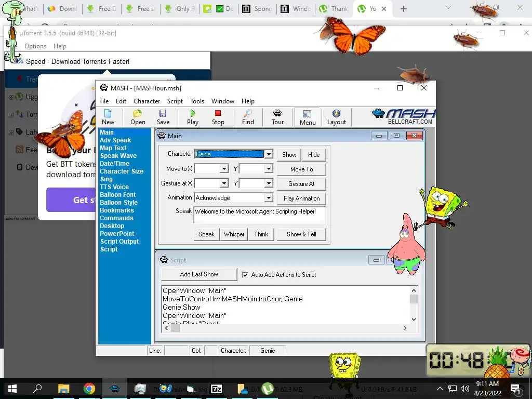Switch to the Spong browser tab
The width and height of the screenshot is (532, 399).
pyautogui.click(x=257, y=9)
